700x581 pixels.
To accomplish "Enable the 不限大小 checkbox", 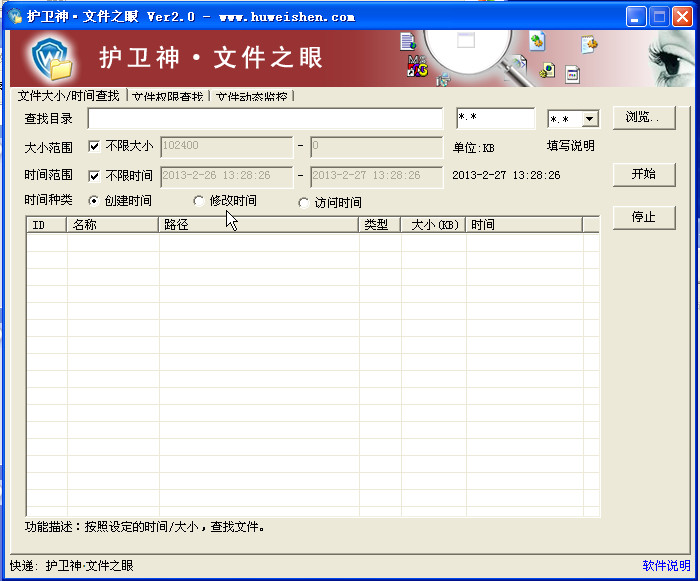I will click(94, 146).
